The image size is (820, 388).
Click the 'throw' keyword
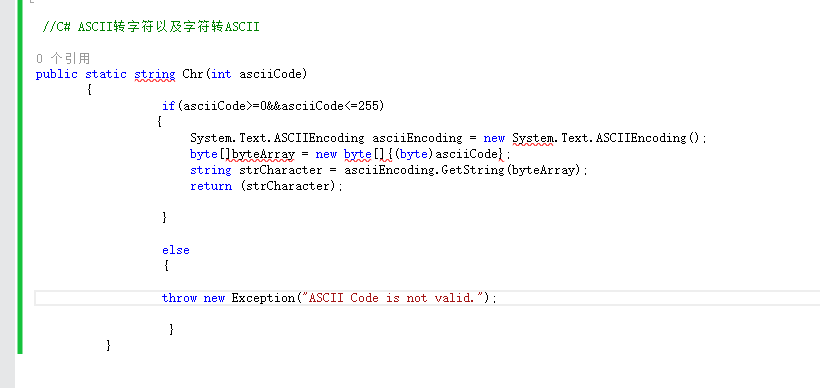pos(179,298)
